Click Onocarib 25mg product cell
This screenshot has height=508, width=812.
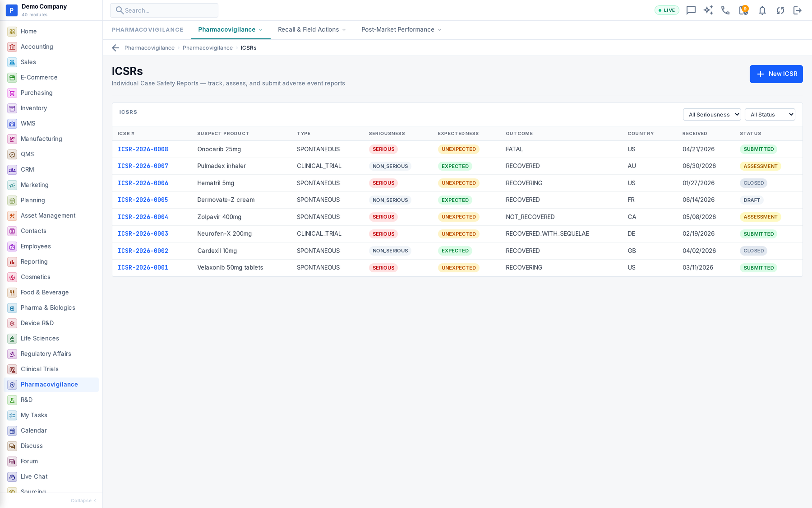(x=219, y=149)
